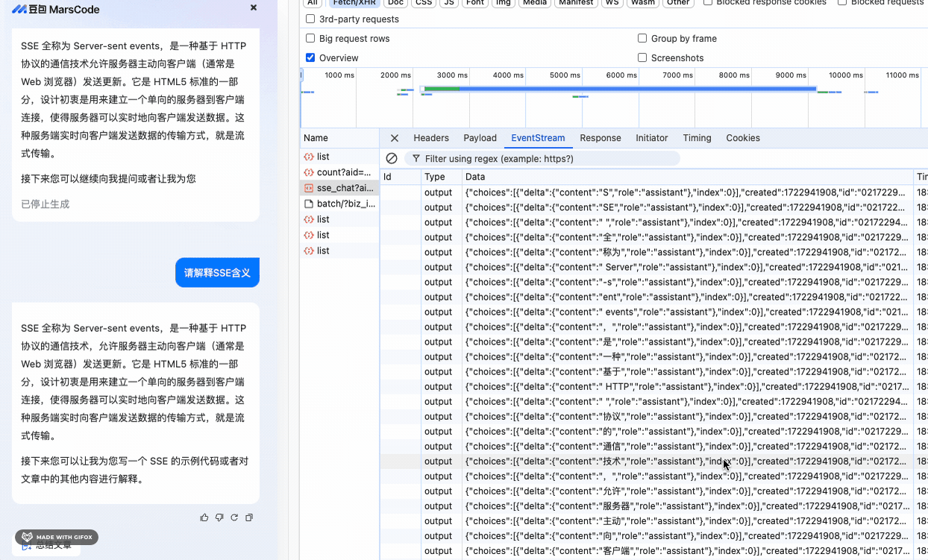928x560 pixels.
Task: Enable 3rd-party requests checkbox
Action: (x=310, y=19)
